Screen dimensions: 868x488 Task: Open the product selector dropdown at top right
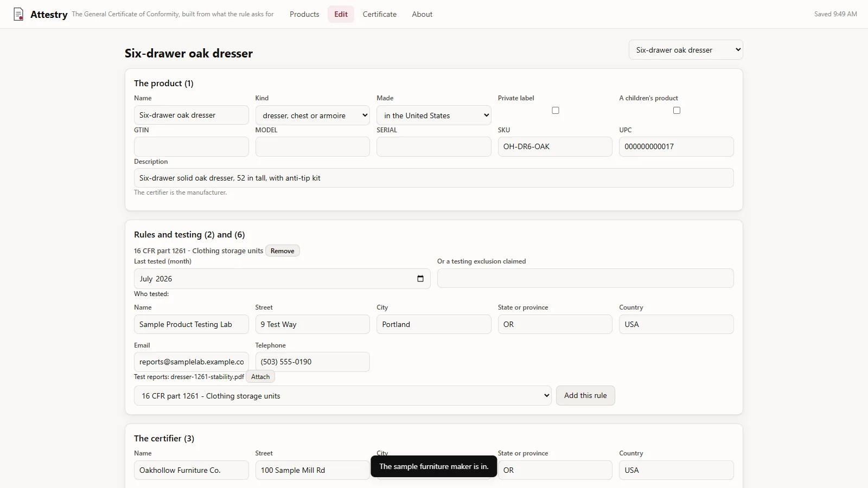(686, 50)
